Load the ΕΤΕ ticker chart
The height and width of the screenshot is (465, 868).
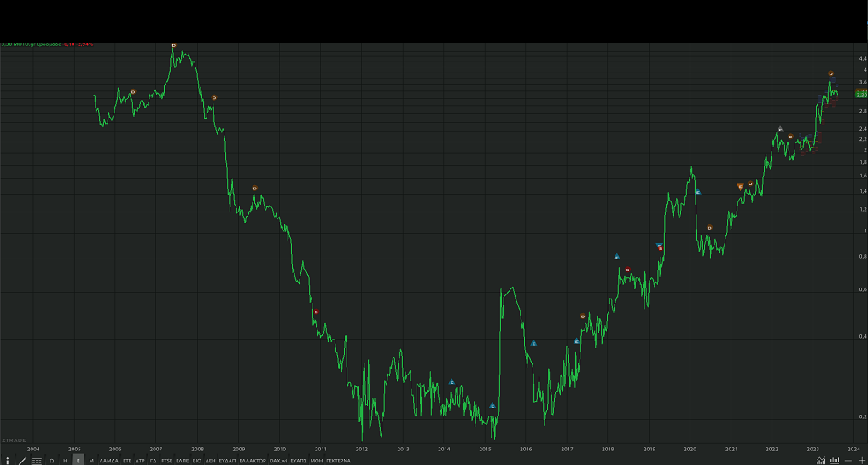tap(127, 461)
